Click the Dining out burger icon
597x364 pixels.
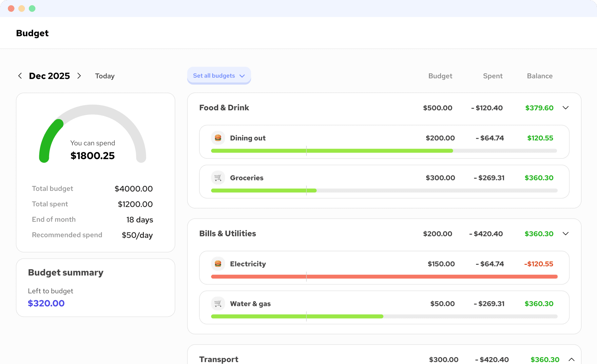point(218,138)
